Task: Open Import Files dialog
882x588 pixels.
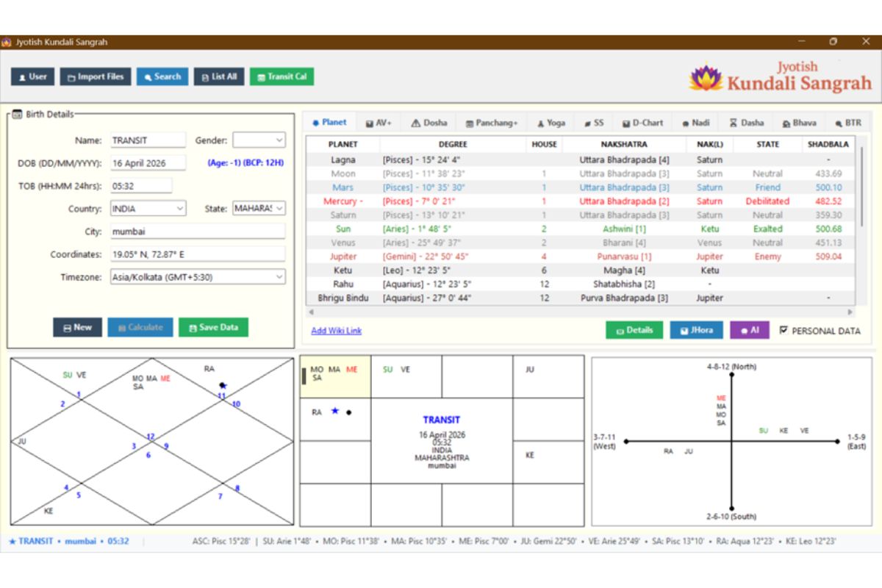Action: (96, 76)
